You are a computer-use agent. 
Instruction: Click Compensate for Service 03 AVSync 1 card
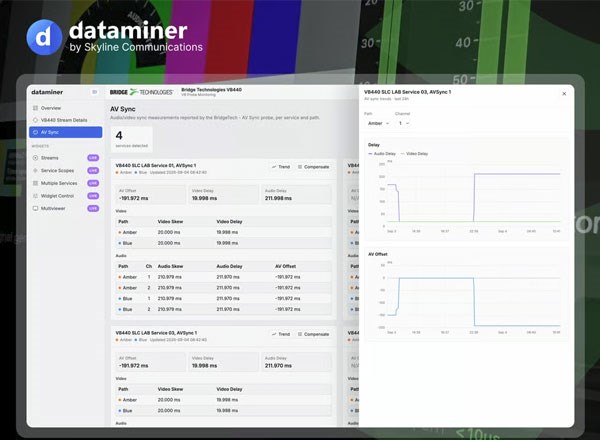point(313,334)
